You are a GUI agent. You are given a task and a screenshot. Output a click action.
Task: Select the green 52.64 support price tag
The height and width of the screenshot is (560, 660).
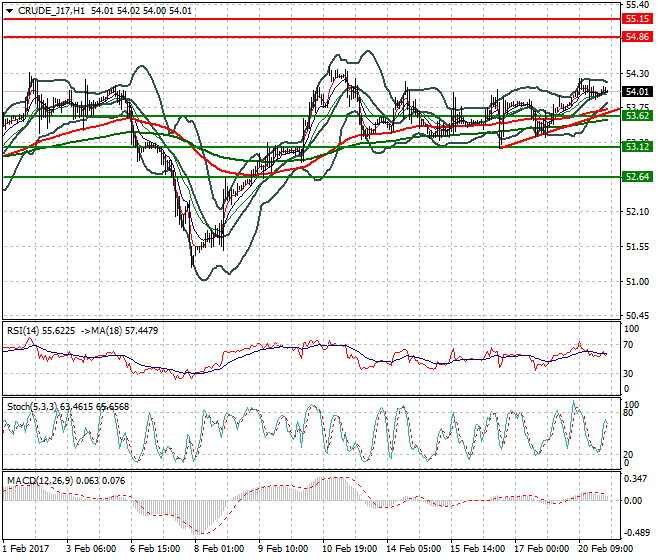pyautogui.click(x=638, y=177)
